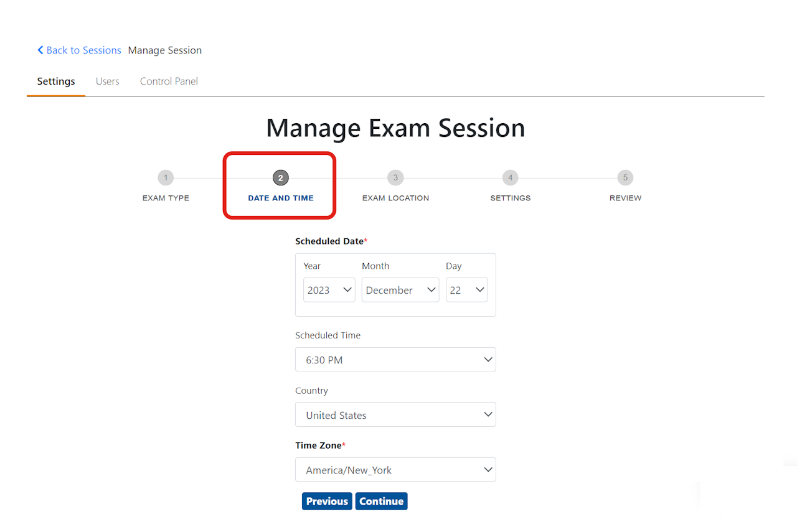Select the Settings tab
Screen dimensions: 797x532
point(56,82)
